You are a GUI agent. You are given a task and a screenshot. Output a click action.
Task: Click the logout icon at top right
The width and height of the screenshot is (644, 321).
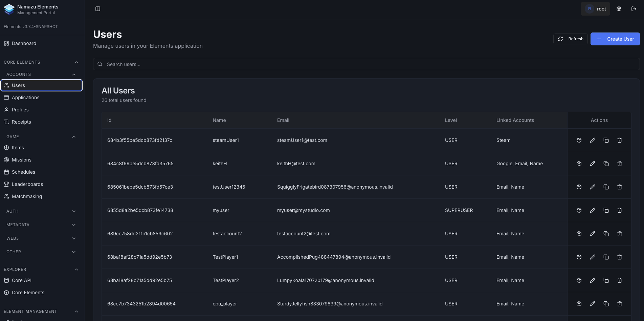[x=634, y=8]
